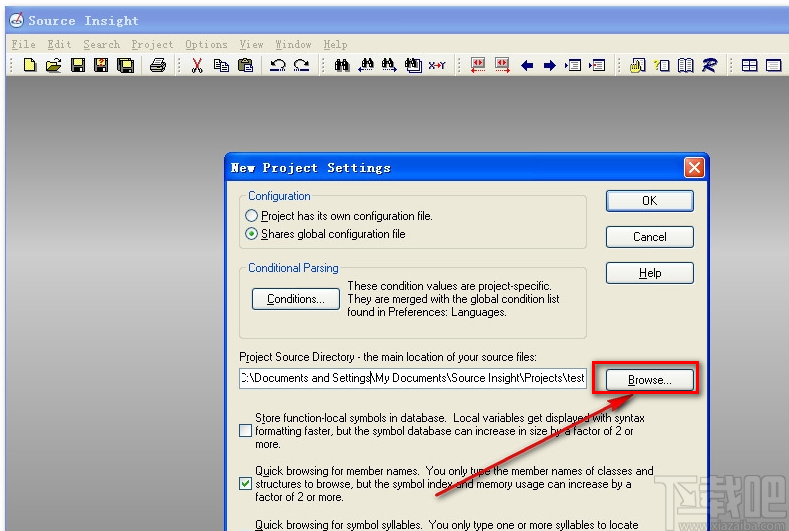Click the Browse Project Symbols hand icon

click(x=637, y=65)
